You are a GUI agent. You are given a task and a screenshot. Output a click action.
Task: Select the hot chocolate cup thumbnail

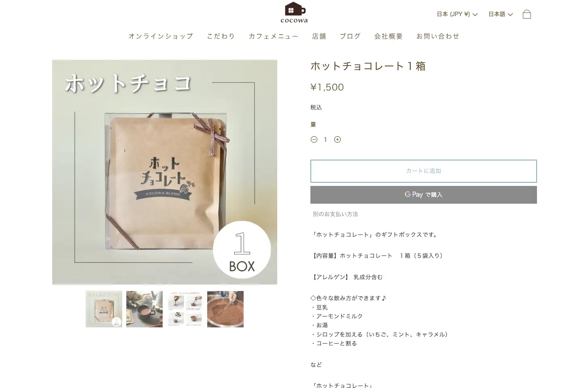[144, 309]
